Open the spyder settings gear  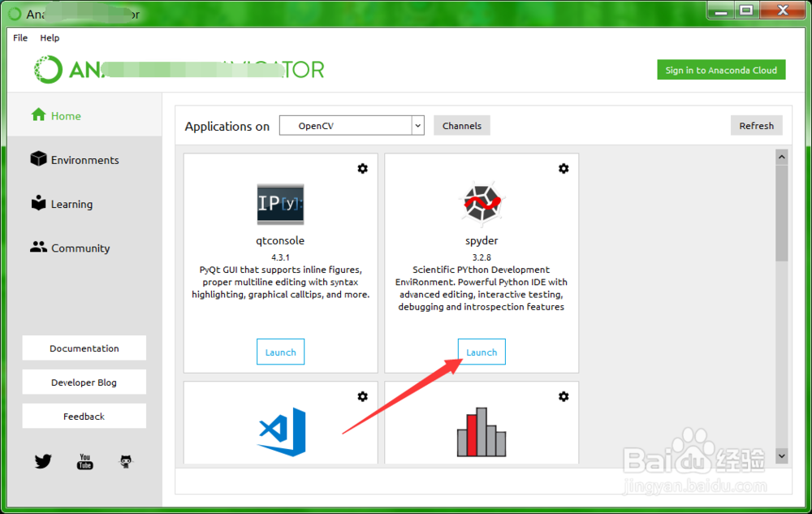click(x=564, y=169)
